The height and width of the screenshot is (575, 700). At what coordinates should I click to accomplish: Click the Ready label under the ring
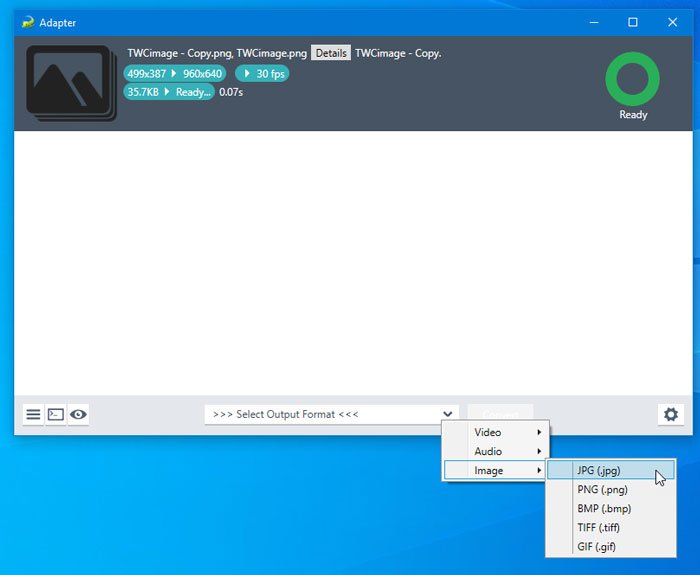[x=633, y=114]
